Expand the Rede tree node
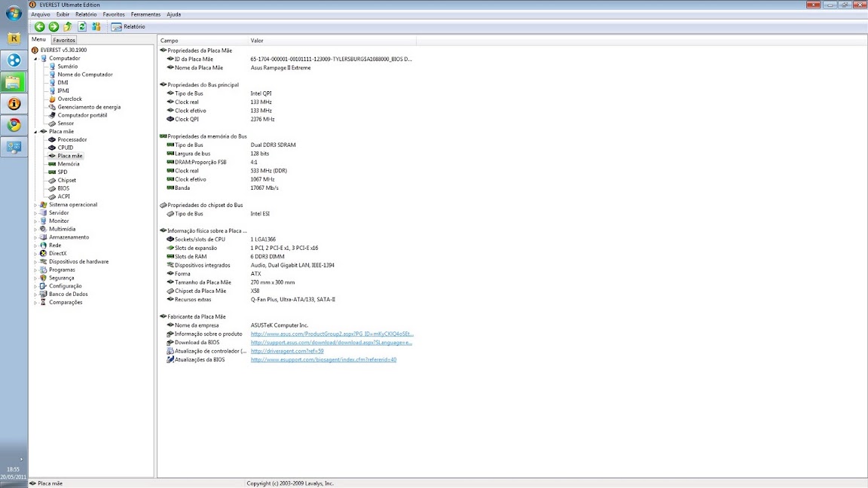868x488 pixels. 36,245
